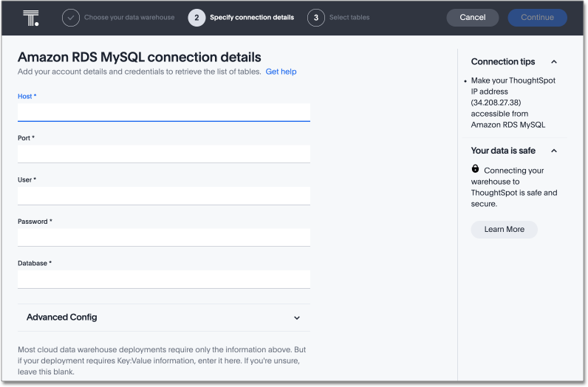Go to Choose your data warehouse step
The height and width of the screenshot is (387, 588).
coord(129,18)
